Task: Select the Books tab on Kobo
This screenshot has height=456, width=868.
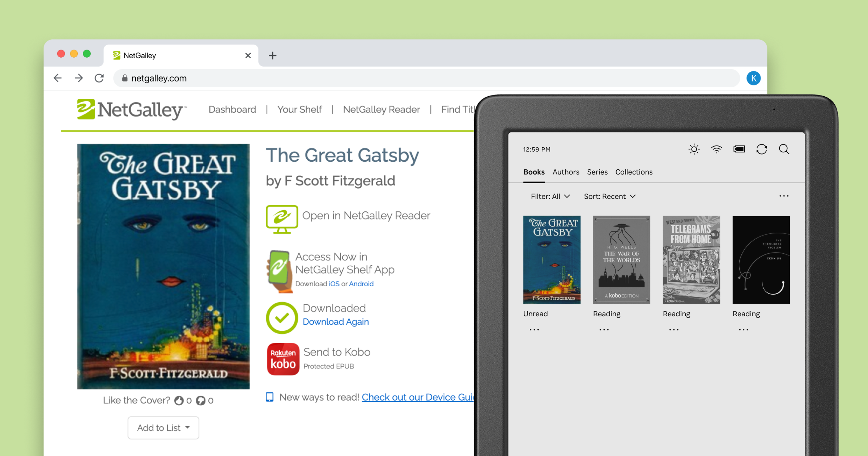Action: (x=534, y=172)
